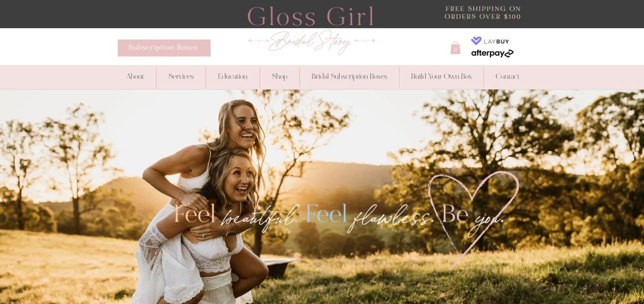Viewport: 644px width, 304px height.
Task: Click the cart item count number
Action: (x=455, y=50)
